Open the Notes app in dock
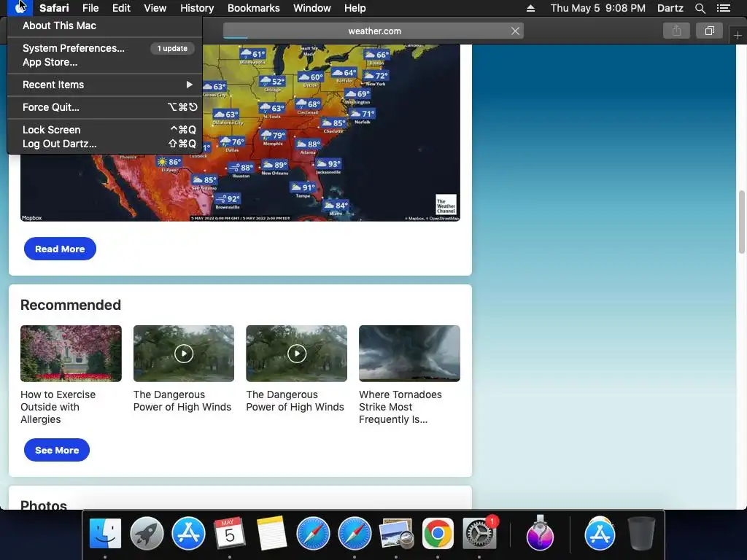 [x=271, y=533]
